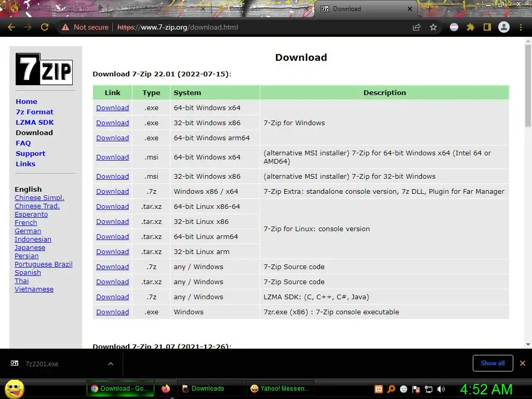532x399 pixels.
Task: Open a new tab with the plus button
Action: pos(430,9)
